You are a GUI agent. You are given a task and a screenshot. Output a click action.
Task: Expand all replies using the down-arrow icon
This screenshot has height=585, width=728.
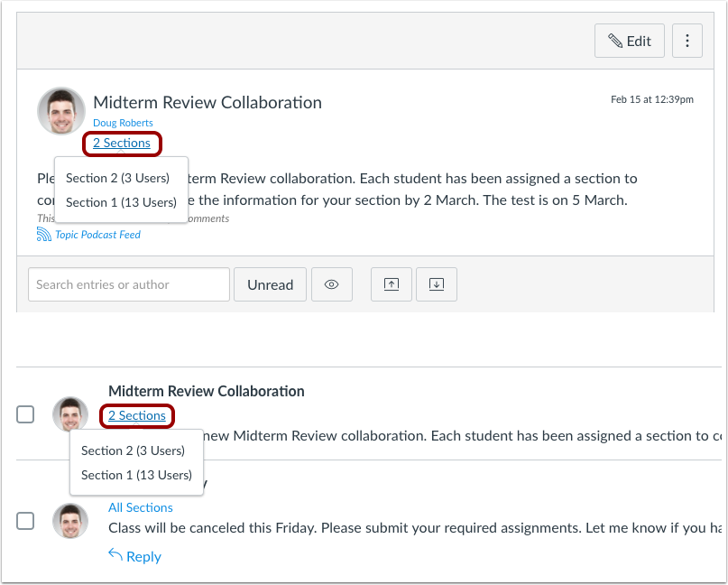click(x=437, y=284)
